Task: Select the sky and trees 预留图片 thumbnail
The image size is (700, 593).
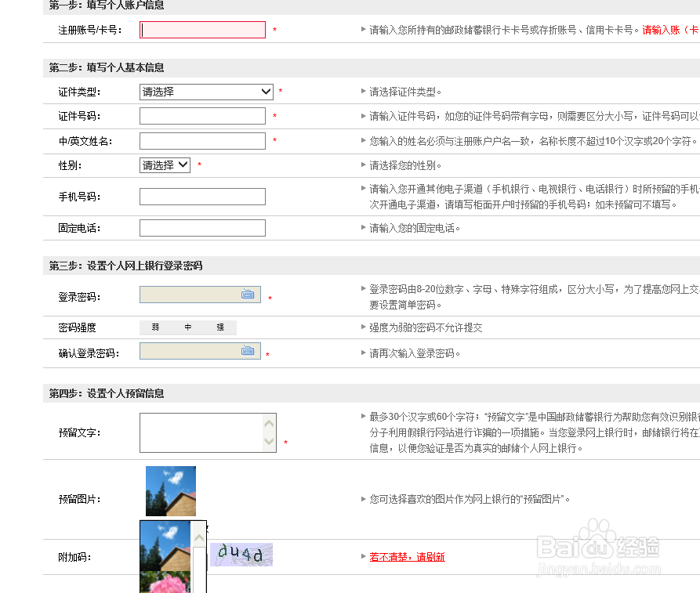Action: [170, 490]
